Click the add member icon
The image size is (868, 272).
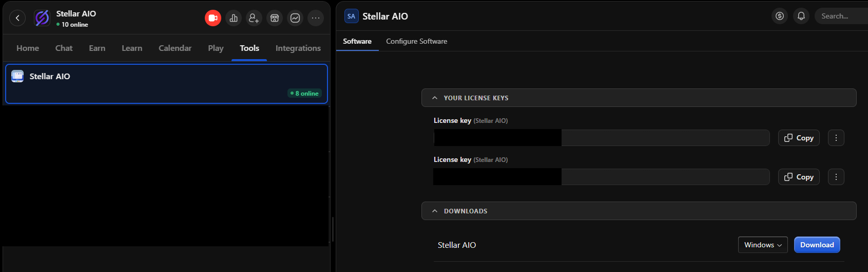click(254, 18)
